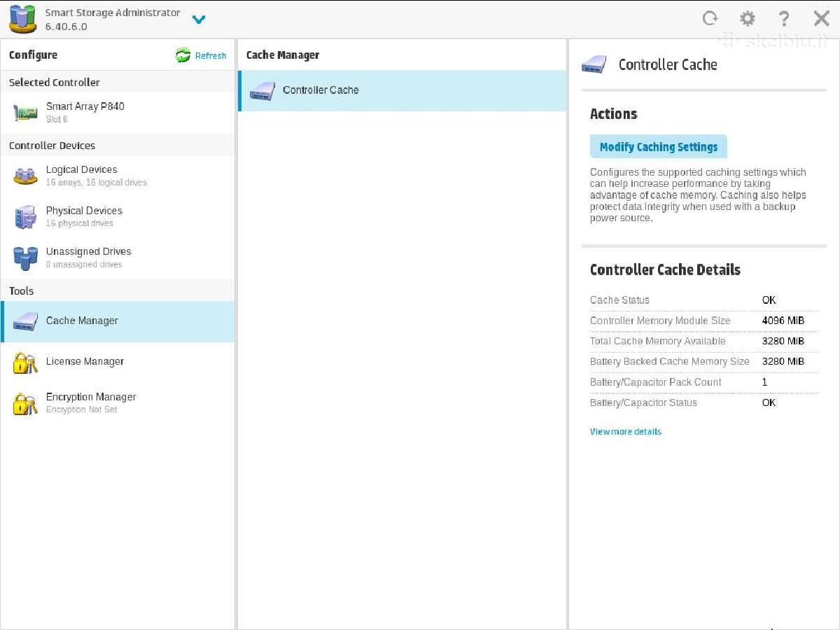This screenshot has height=630, width=840.
Task: Click the Battery Backed Cache Memory Size label
Action: tap(670, 361)
